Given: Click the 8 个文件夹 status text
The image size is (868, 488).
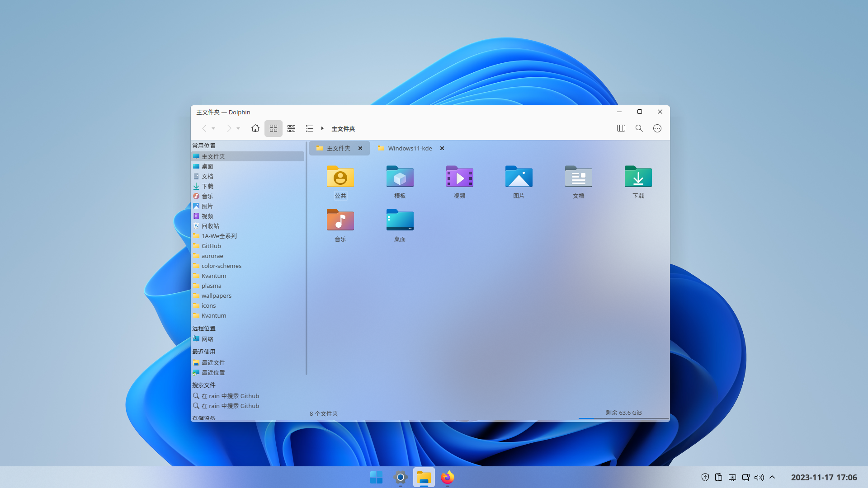Looking at the screenshot, I should (324, 413).
